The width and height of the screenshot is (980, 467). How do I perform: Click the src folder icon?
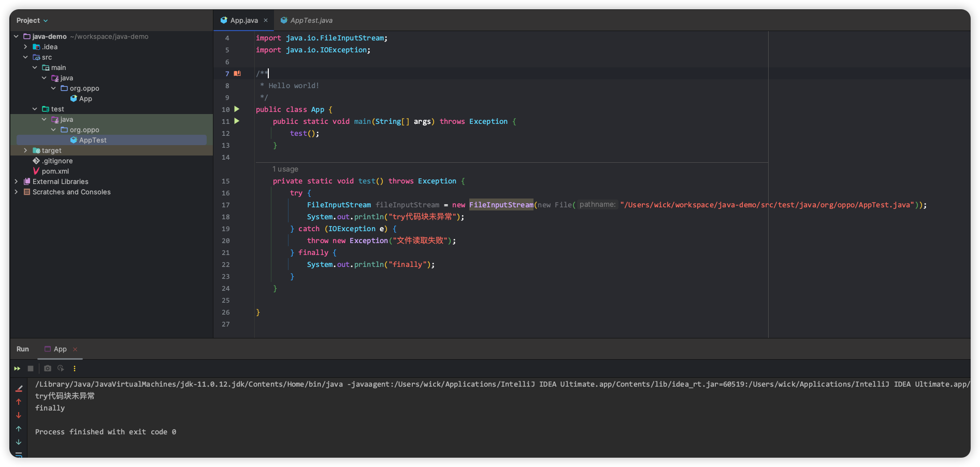pos(36,57)
